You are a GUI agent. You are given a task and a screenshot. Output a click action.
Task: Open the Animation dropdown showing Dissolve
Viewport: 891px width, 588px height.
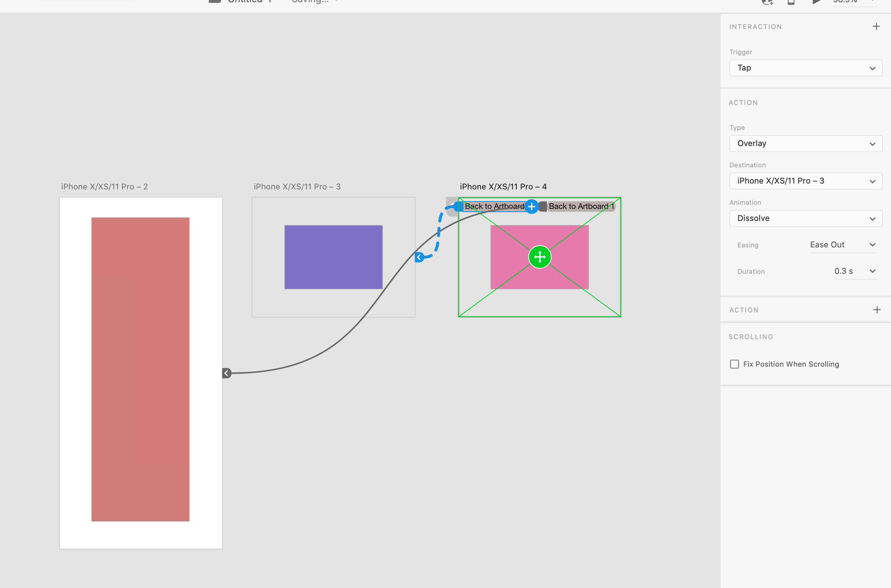[805, 218]
